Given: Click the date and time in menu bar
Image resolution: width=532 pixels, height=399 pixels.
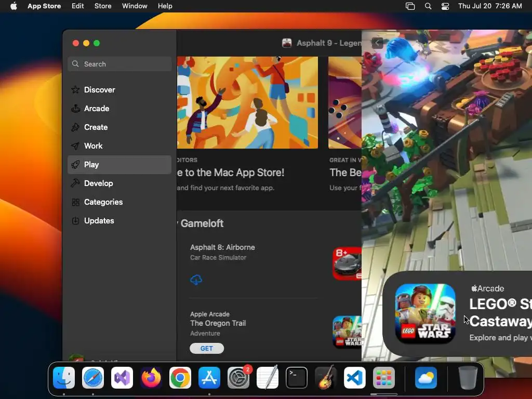Looking at the screenshot, I should tap(490, 6).
